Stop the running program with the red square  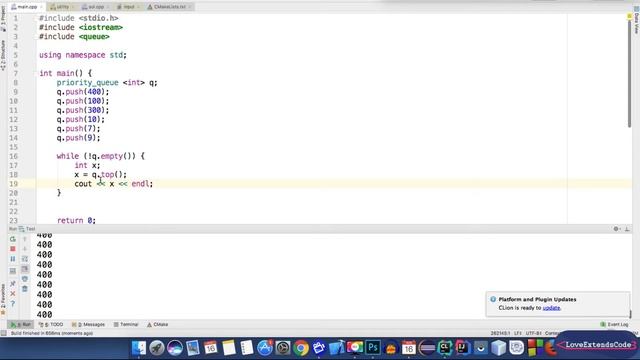[x=13, y=249]
